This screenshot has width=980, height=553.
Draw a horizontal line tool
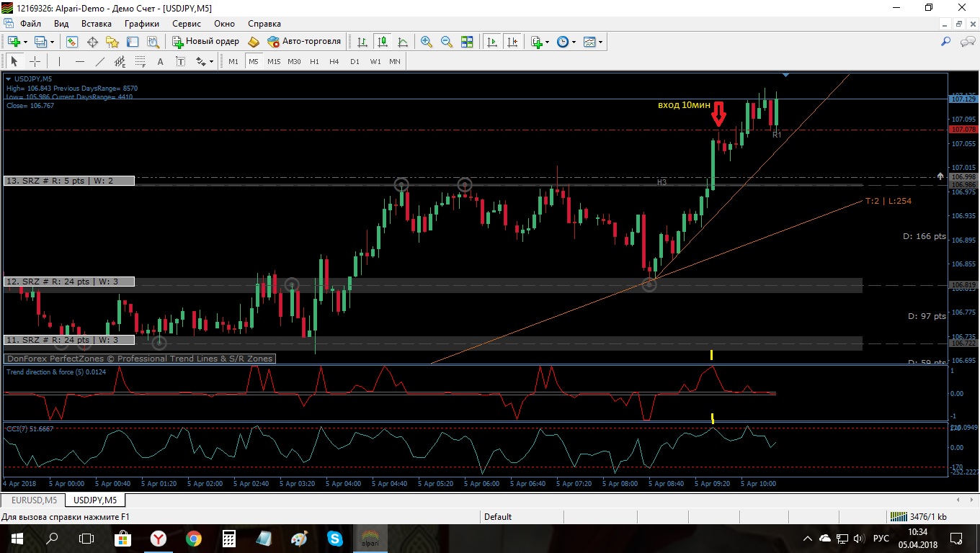(x=80, y=61)
